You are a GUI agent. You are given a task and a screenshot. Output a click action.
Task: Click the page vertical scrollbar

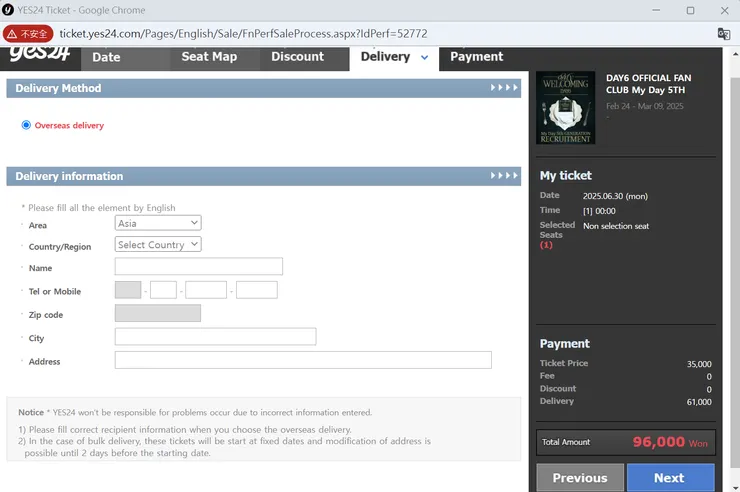(735, 274)
